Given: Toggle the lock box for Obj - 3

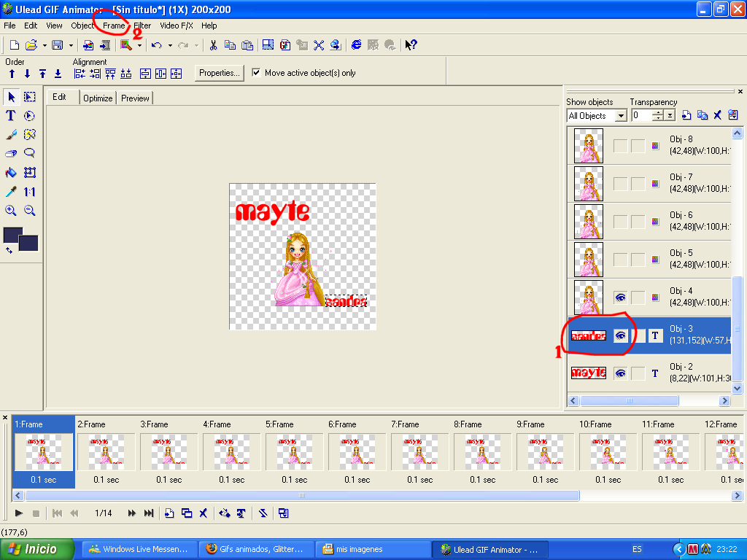Looking at the screenshot, I should (638, 335).
